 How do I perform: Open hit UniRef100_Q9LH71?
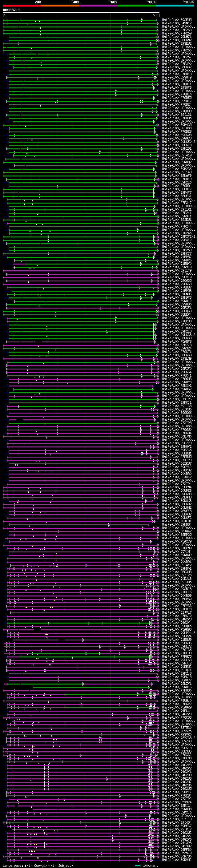click(177, 37)
